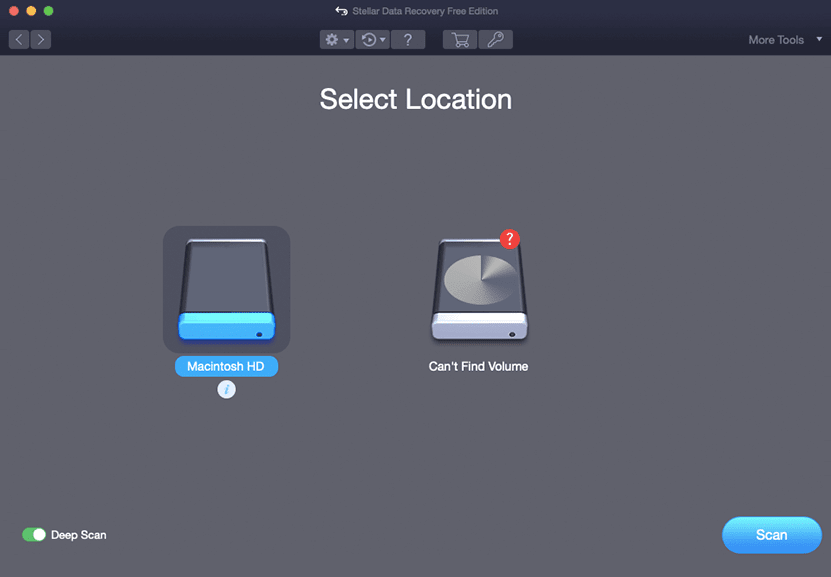Click the Can't Find Volume label
831x577 pixels.
pos(478,367)
